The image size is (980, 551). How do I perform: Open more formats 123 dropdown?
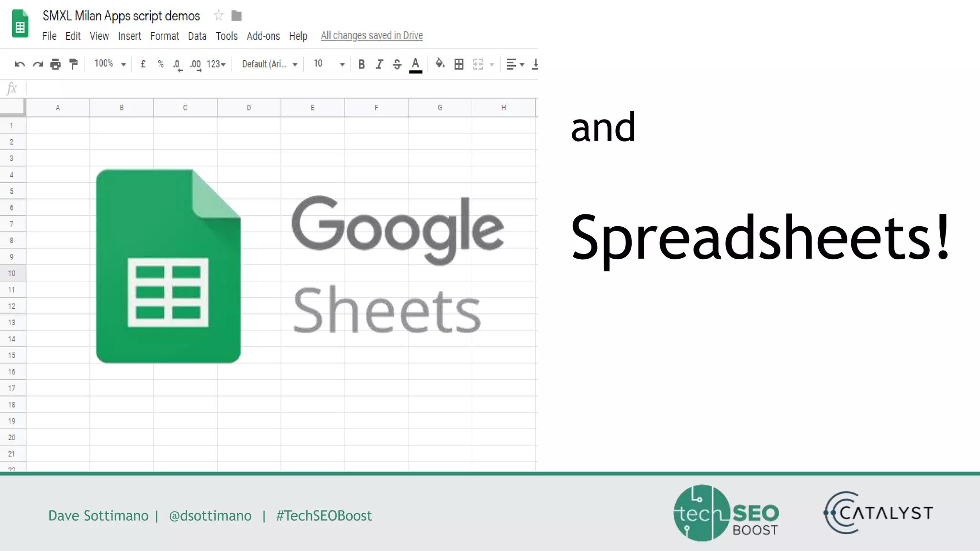(x=216, y=64)
